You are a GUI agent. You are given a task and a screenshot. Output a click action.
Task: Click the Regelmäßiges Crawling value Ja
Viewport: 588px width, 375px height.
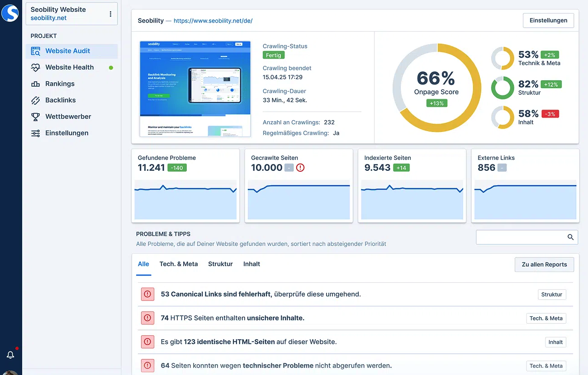pos(336,133)
